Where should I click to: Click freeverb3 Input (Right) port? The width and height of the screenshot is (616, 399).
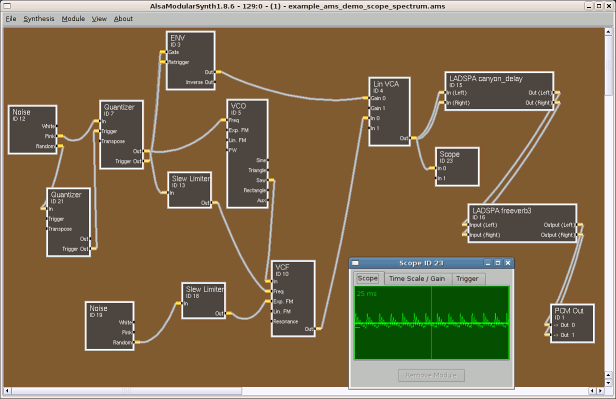466,235
